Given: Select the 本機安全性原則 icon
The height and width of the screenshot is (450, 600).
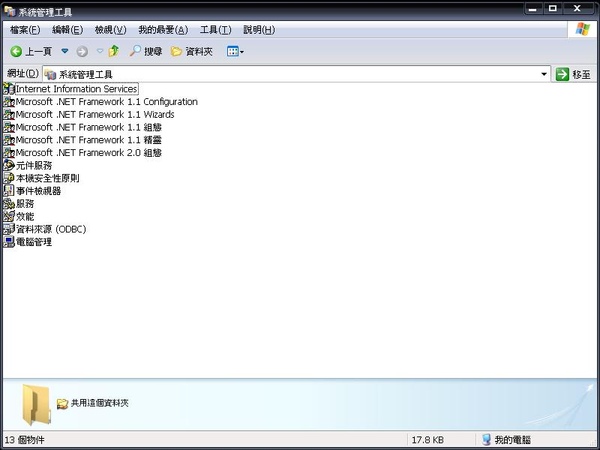Looking at the screenshot, I should coord(9,178).
